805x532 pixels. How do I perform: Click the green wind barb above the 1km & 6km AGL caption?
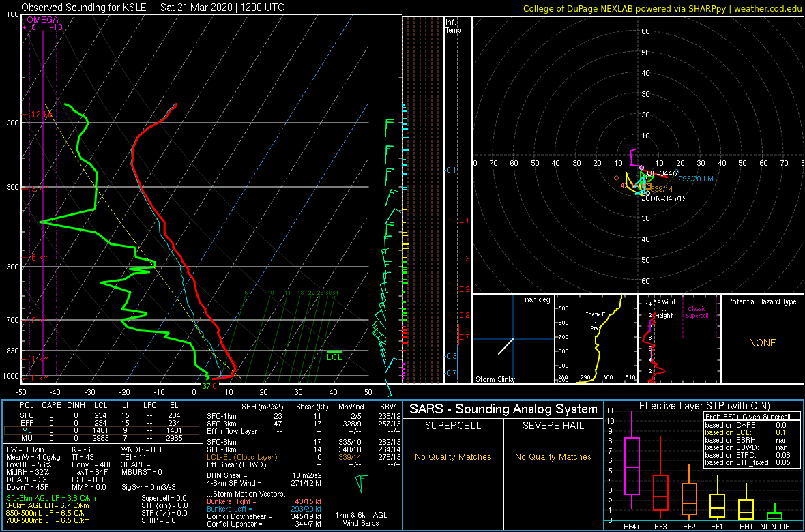[362, 483]
